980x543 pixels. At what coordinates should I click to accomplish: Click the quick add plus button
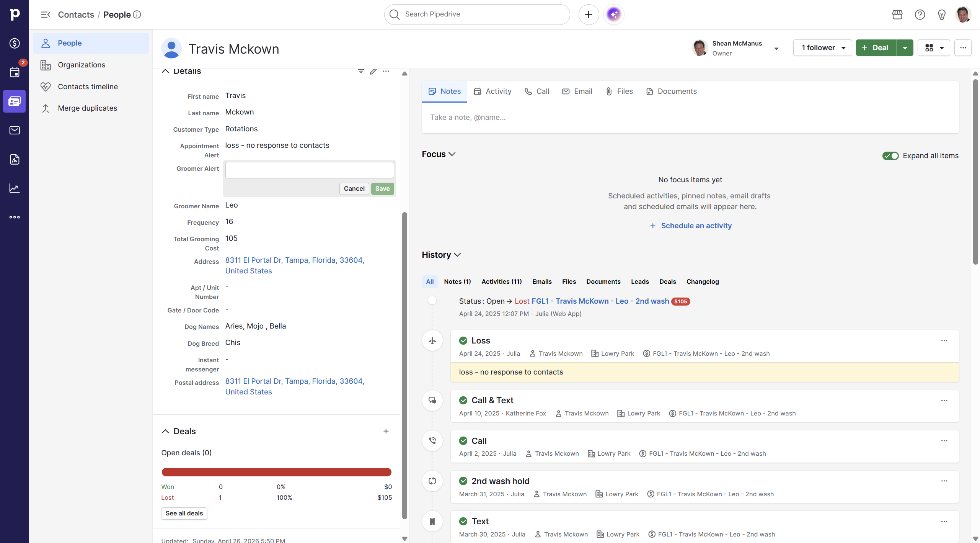click(x=588, y=15)
